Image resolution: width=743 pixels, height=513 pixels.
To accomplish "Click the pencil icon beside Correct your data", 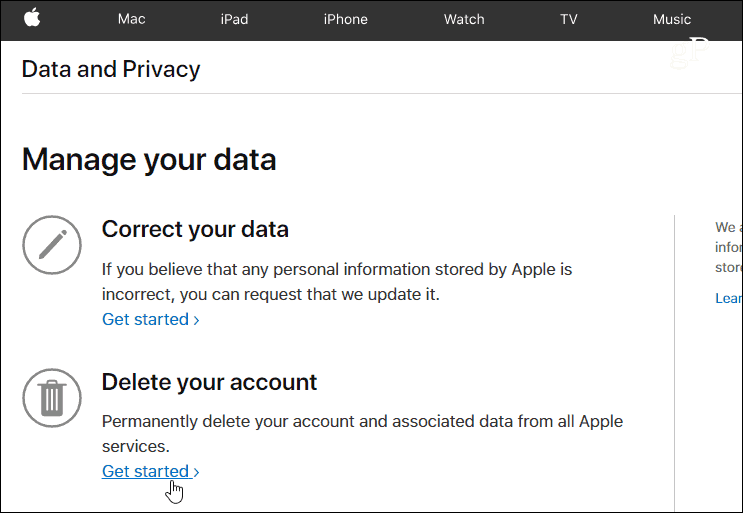I will tap(52, 245).
